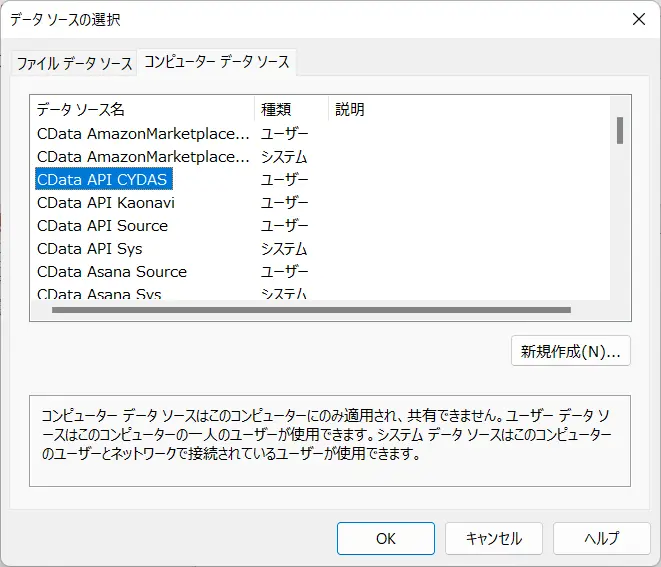Image resolution: width=661 pixels, height=567 pixels.
Task: Click the データ ソース名 column header
Action: [142, 109]
